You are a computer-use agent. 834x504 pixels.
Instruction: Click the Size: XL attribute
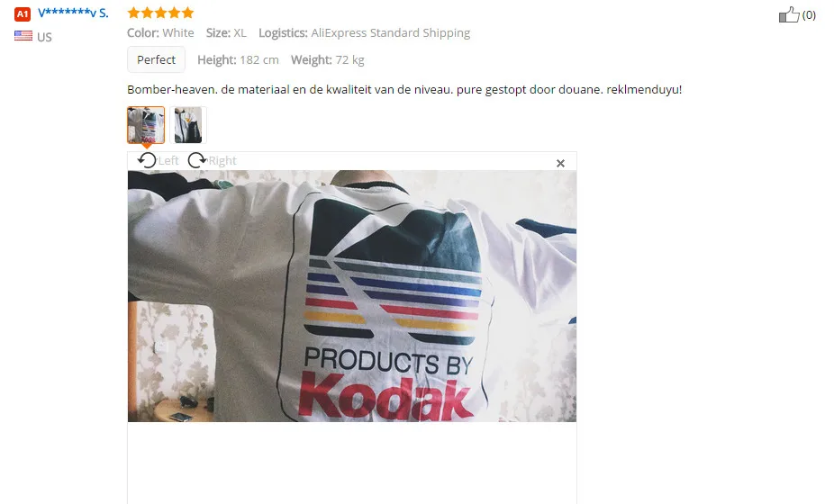click(226, 33)
